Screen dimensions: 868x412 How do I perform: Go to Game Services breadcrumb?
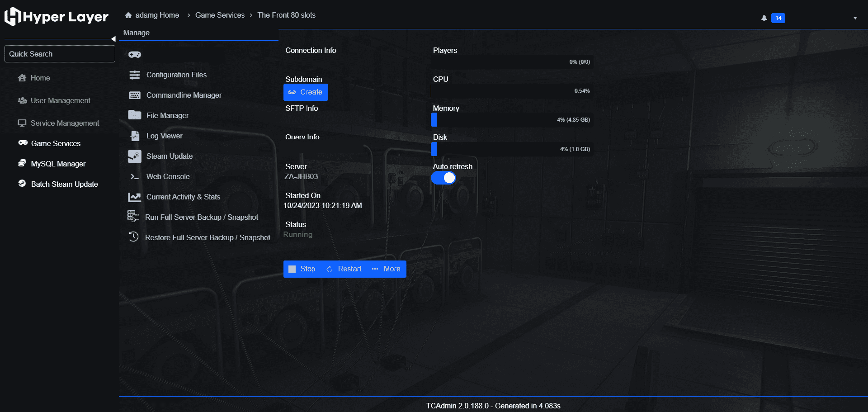[x=220, y=15]
